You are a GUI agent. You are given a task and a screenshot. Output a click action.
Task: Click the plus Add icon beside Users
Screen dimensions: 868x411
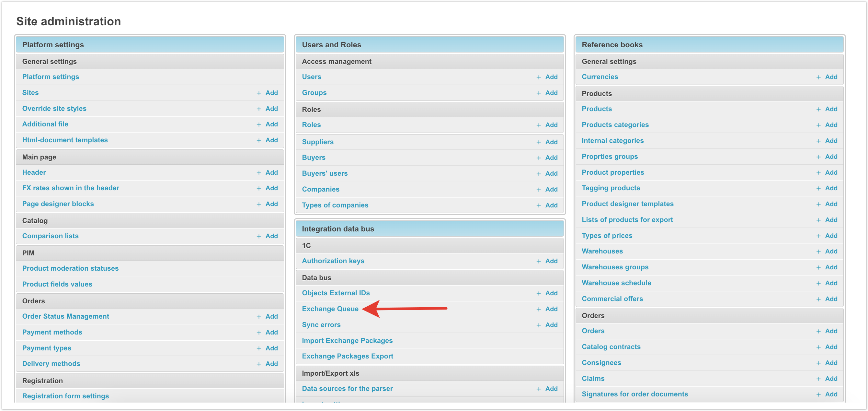539,77
